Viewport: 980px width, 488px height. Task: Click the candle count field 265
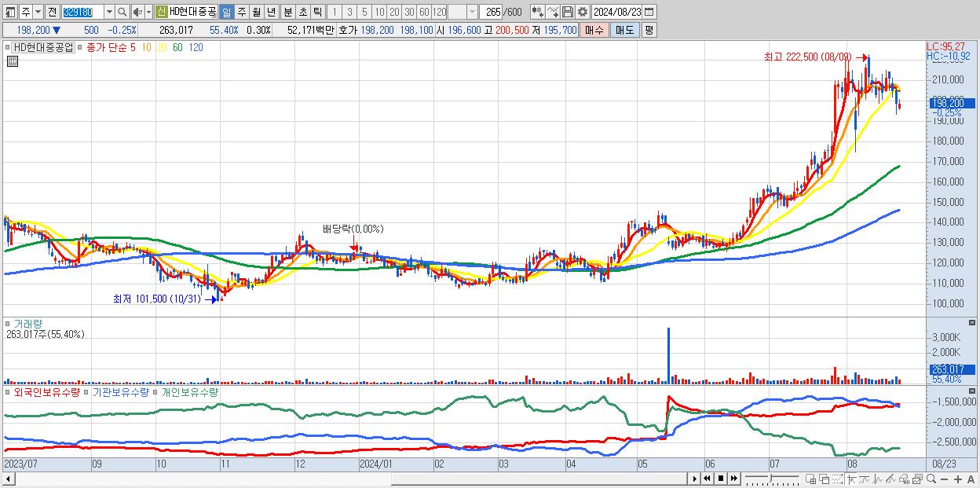click(x=492, y=12)
